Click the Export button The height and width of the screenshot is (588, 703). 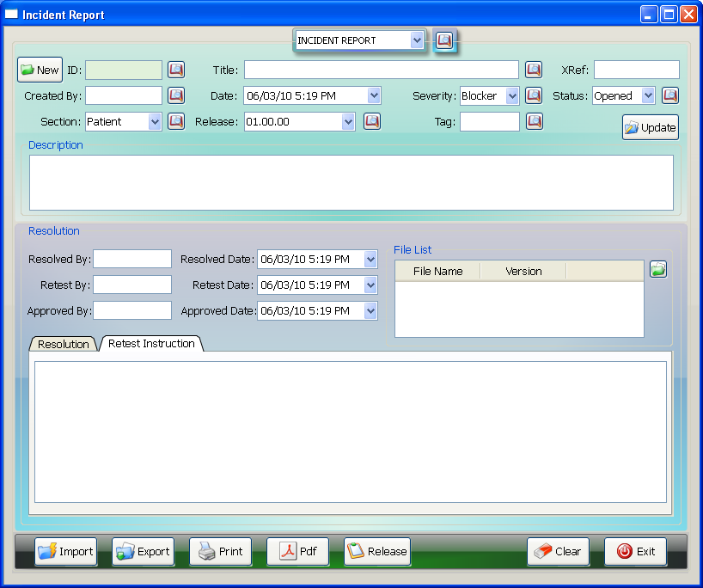click(x=144, y=552)
